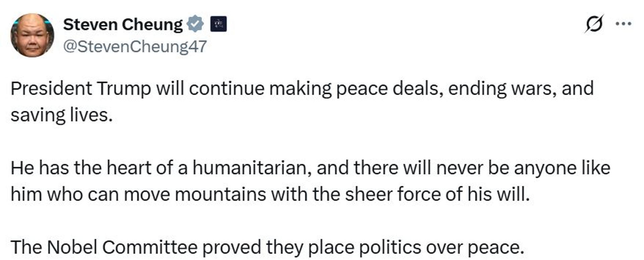The width and height of the screenshot is (644, 260).
Task: Click the blue verified checkmark badge
Action: pos(195,24)
